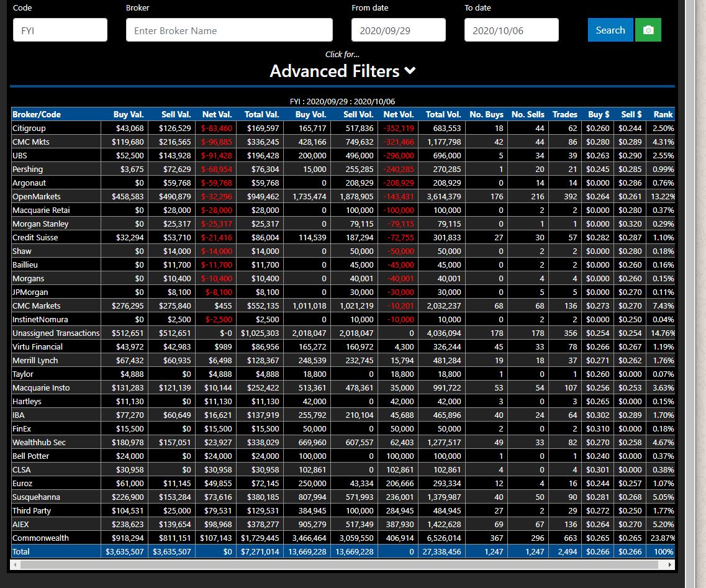Sort by the No. Buys column header
This screenshot has height=588, width=706.
point(486,114)
